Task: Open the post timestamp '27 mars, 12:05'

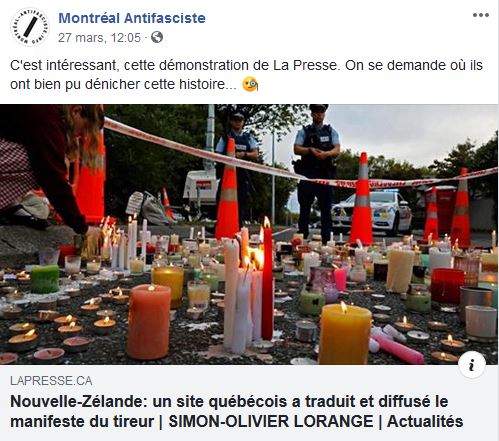Action: (99, 38)
